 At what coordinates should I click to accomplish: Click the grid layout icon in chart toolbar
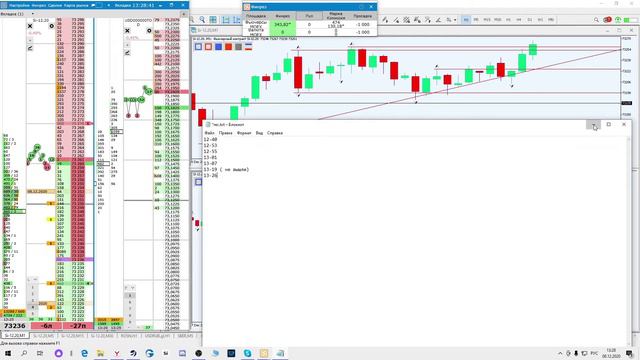coord(213,20)
